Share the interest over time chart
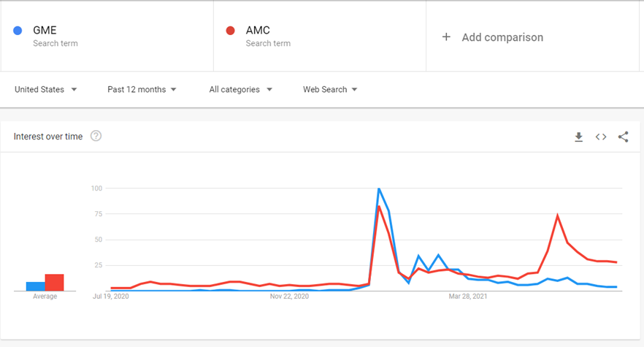The width and height of the screenshot is (644, 347). point(623,137)
